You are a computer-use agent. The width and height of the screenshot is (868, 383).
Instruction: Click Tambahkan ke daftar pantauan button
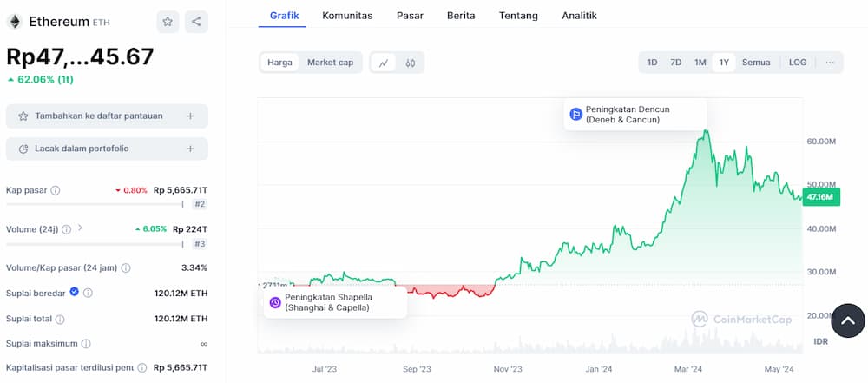(107, 116)
